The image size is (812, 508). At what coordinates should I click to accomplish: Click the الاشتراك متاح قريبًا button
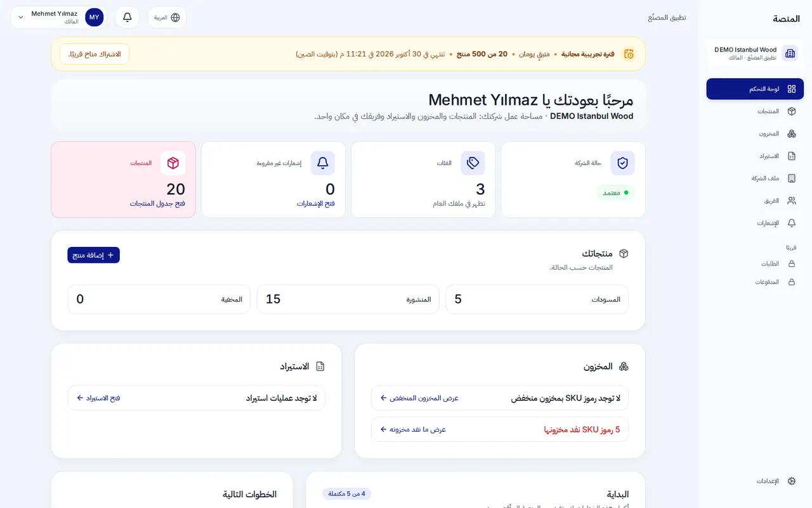tap(95, 54)
